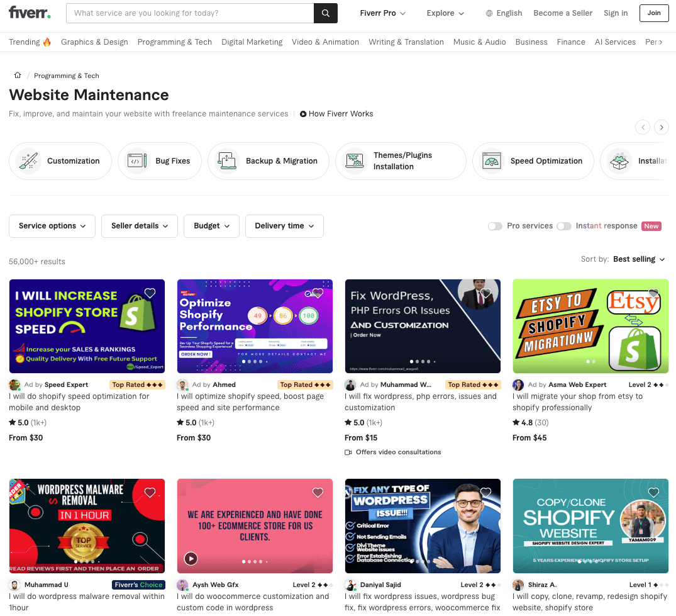Click the How Fiverr Works play icon
The height and width of the screenshot is (616, 676).
pos(303,114)
